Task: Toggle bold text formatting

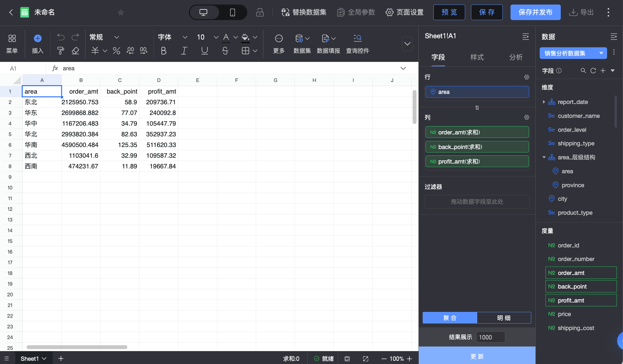Action: [x=164, y=51]
